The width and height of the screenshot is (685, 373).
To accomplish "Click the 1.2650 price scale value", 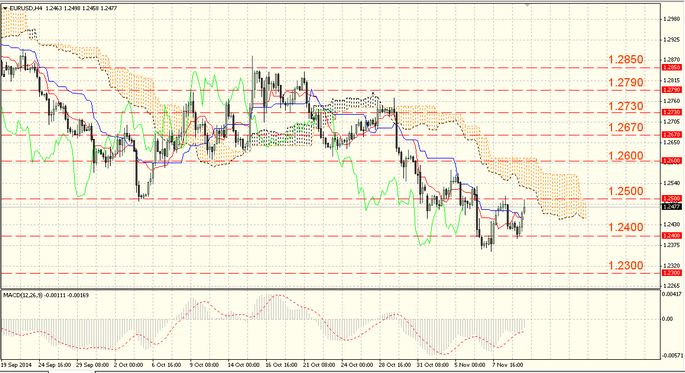I will pyautogui.click(x=671, y=142).
